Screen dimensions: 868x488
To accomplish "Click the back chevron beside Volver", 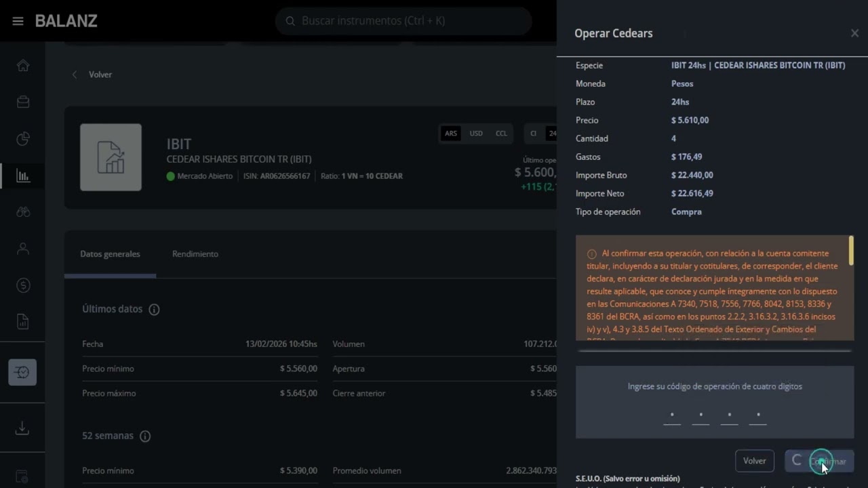I will (x=75, y=75).
